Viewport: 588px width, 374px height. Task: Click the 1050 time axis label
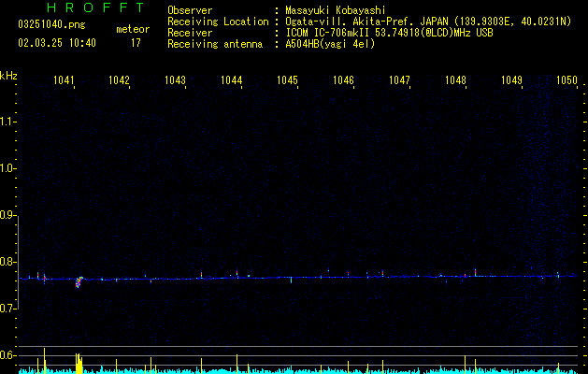tap(566, 79)
